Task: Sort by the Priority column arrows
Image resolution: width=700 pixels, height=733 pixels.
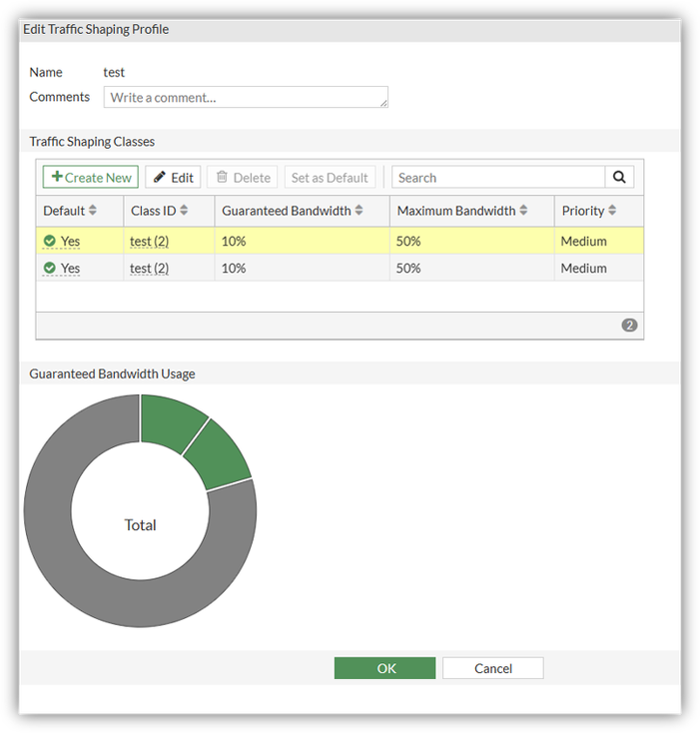Action: tap(612, 211)
